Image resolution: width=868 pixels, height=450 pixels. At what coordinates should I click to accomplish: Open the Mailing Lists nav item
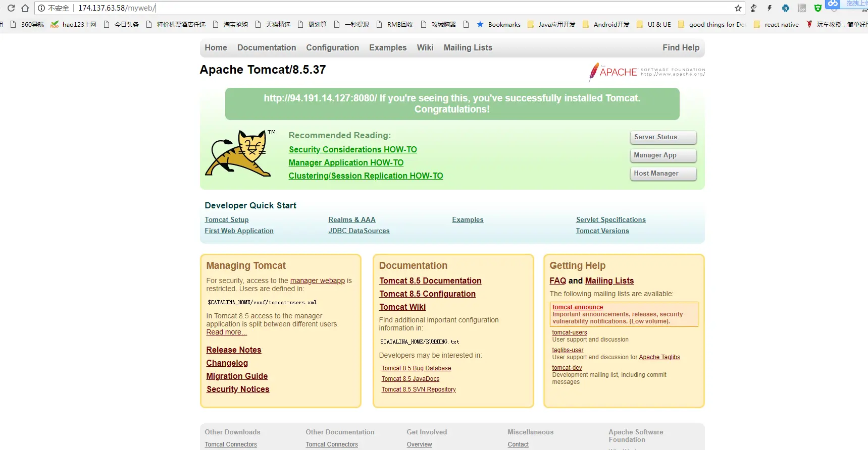coord(468,47)
